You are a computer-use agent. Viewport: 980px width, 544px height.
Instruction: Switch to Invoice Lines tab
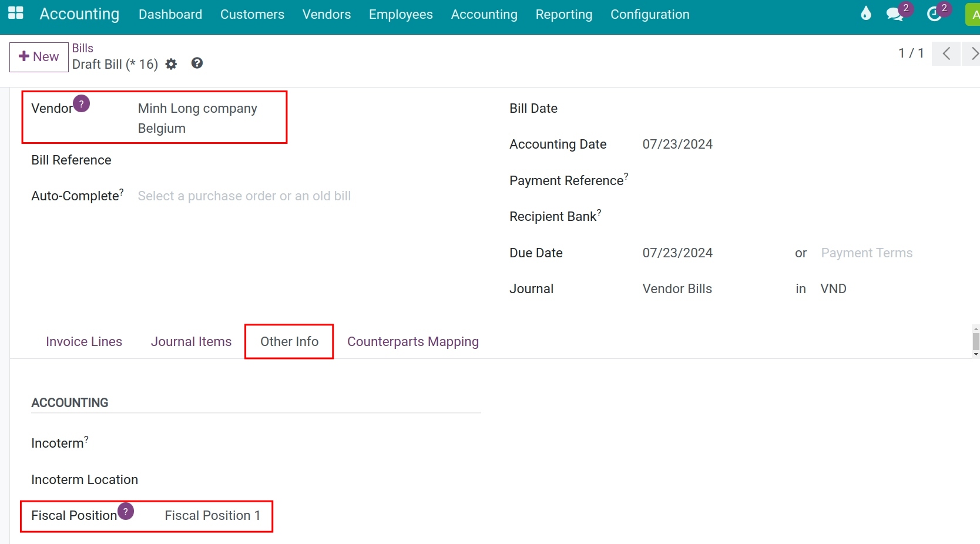(x=84, y=341)
